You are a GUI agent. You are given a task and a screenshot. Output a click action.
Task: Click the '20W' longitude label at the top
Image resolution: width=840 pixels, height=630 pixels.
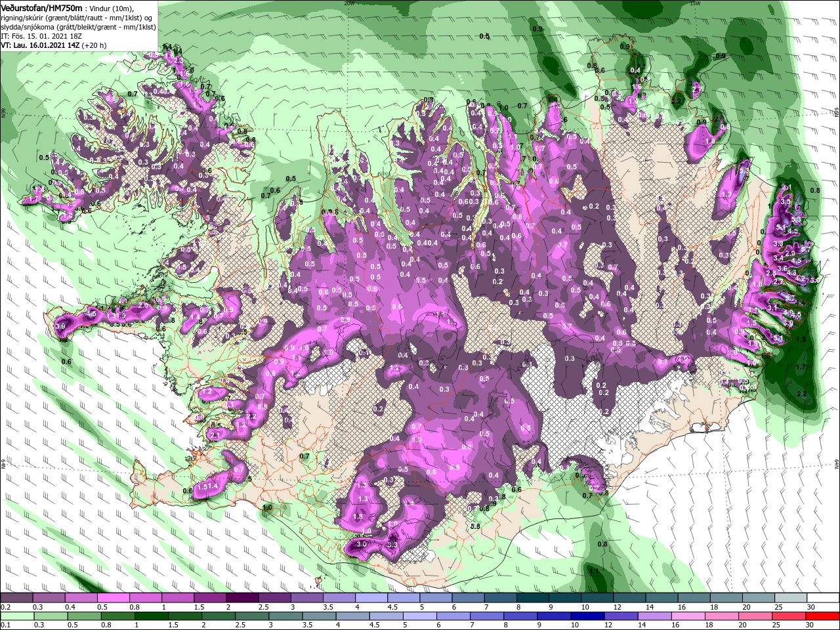(348, 3)
